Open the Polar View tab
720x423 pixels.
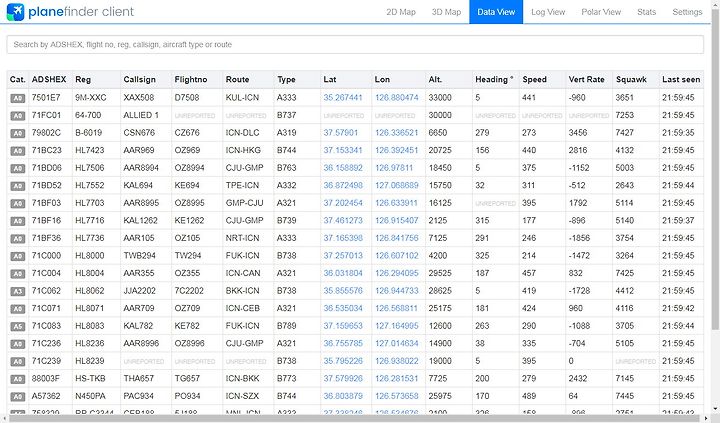pos(601,12)
